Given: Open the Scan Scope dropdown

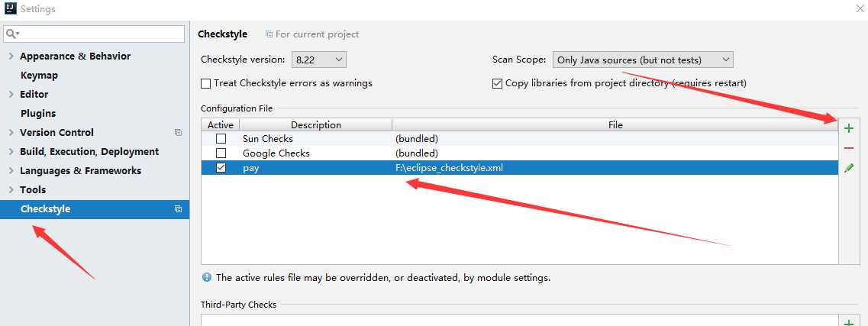Looking at the screenshot, I should pyautogui.click(x=643, y=60).
